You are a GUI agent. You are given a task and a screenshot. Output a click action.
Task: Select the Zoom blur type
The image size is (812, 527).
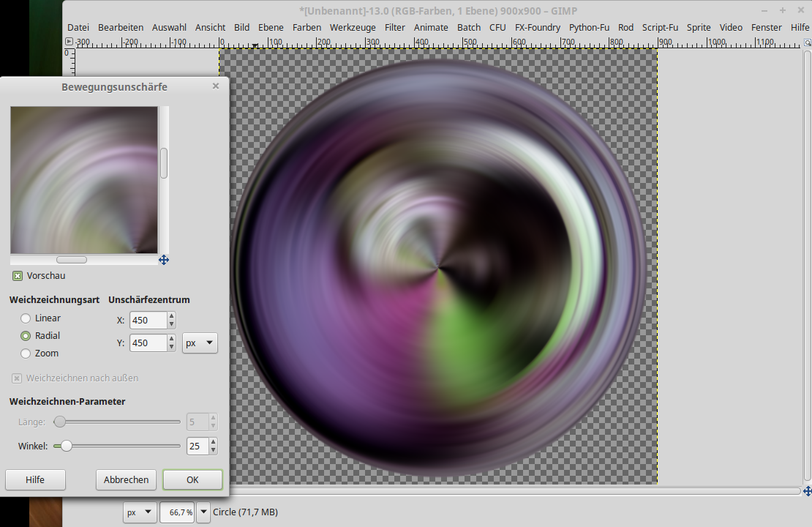(26, 354)
